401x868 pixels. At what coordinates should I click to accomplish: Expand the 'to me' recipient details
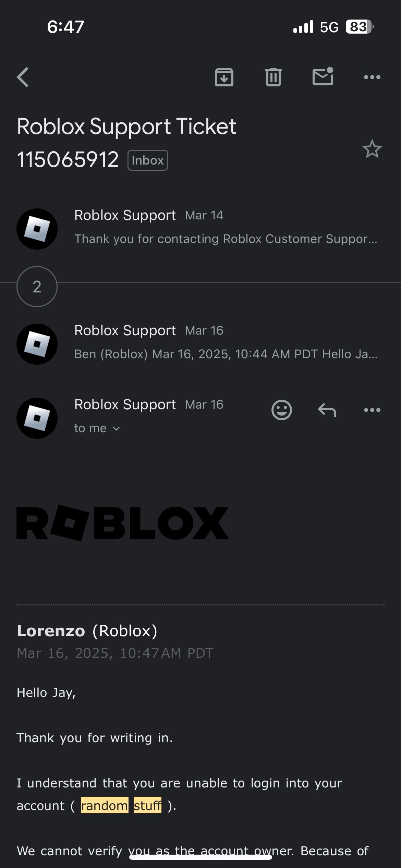(x=97, y=429)
